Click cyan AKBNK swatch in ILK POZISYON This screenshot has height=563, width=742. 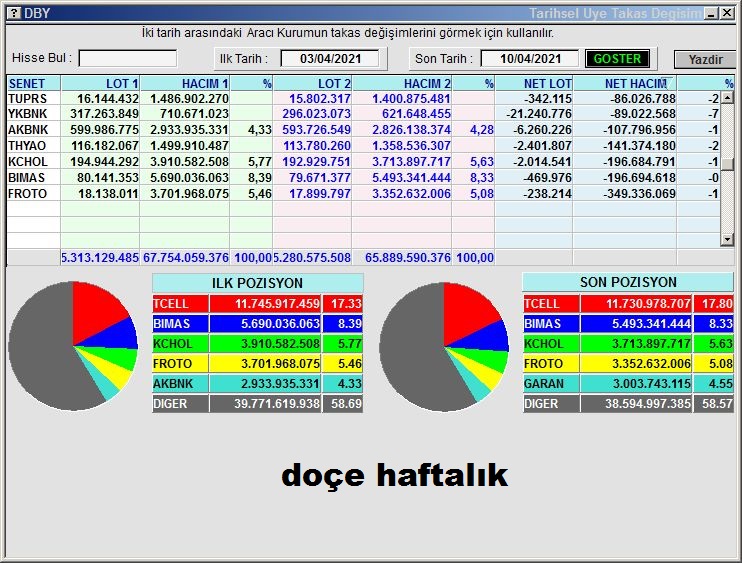click(x=180, y=383)
